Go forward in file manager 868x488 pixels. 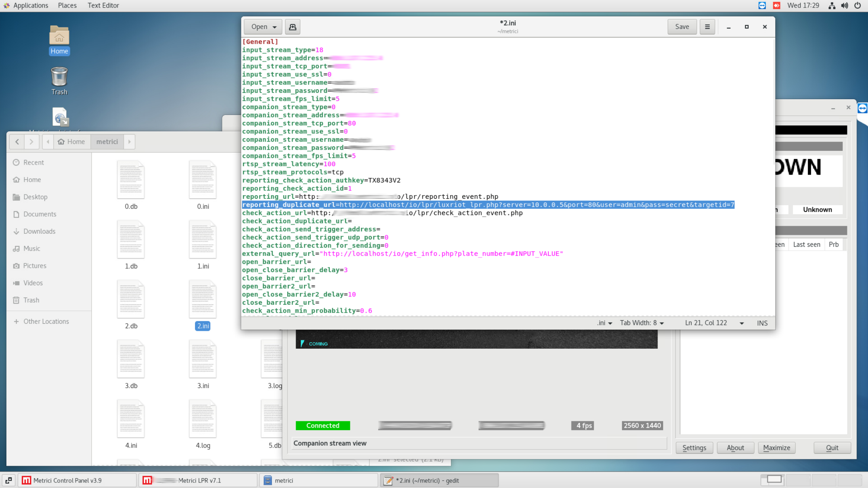click(31, 142)
